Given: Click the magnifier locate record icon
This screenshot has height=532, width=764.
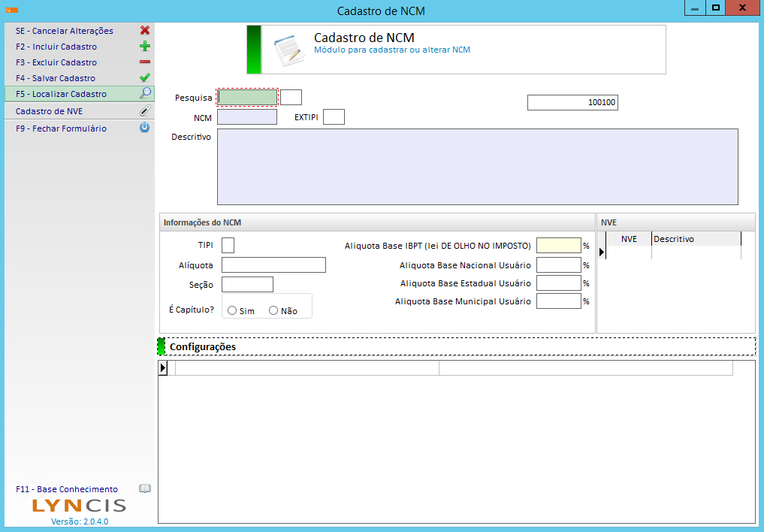Looking at the screenshot, I should click(x=145, y=94).
